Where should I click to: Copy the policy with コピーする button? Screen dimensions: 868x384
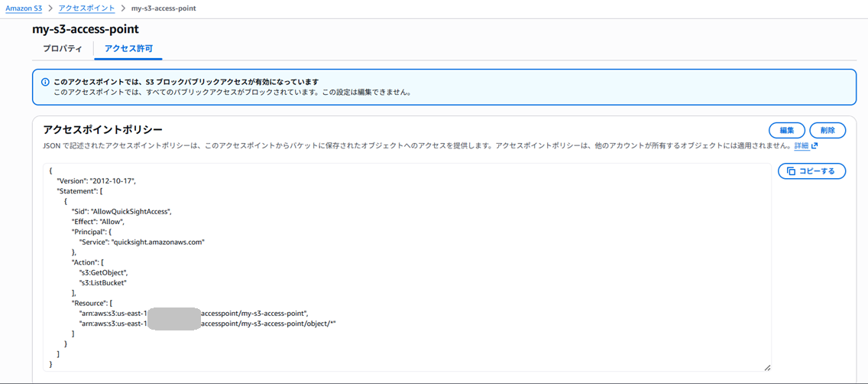click(811, 171)
